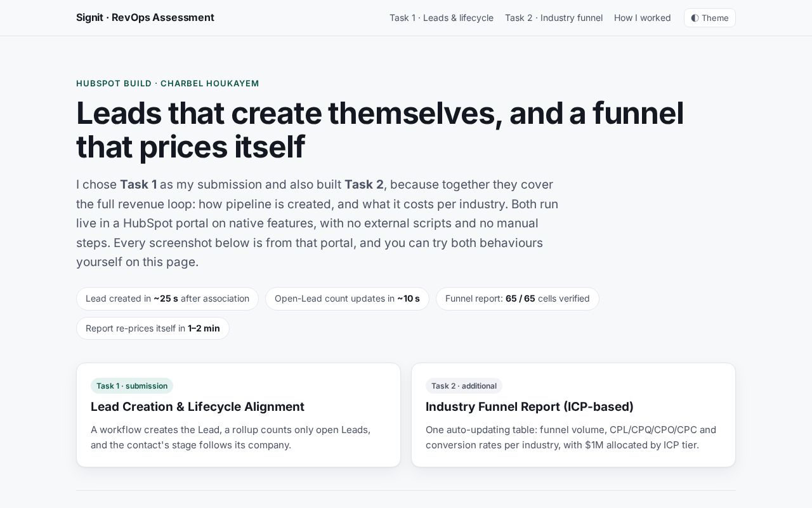Toggle the Theme button

pos(709,18)
